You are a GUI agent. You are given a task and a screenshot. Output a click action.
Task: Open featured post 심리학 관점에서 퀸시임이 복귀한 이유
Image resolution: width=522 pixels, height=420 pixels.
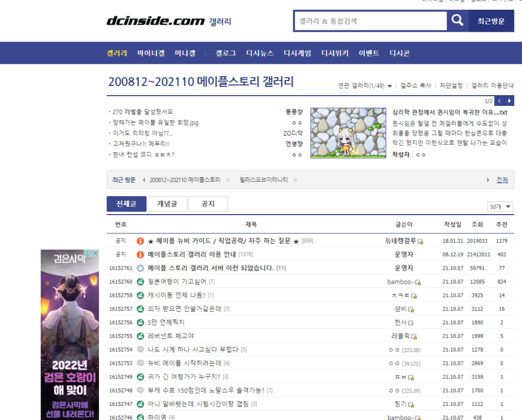pos(450,112)
